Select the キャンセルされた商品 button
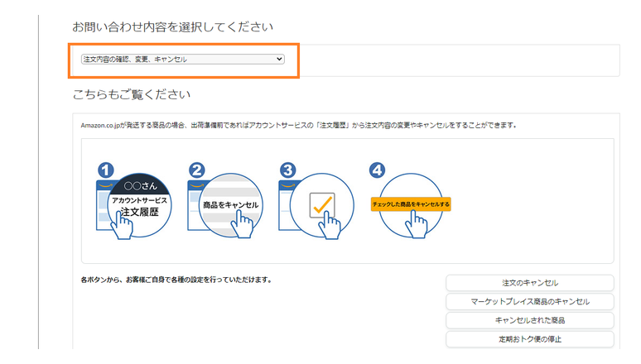The image size is (641, 364). coord(529,320)
